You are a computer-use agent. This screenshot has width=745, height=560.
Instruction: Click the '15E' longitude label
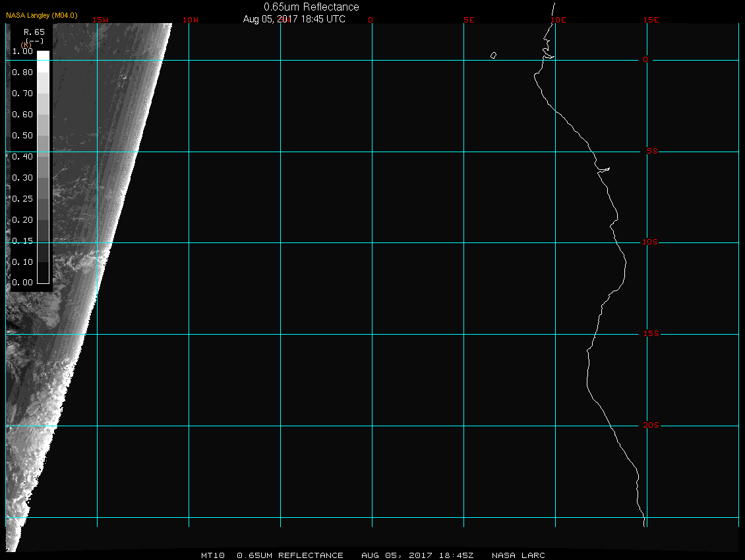coord(651,20)
